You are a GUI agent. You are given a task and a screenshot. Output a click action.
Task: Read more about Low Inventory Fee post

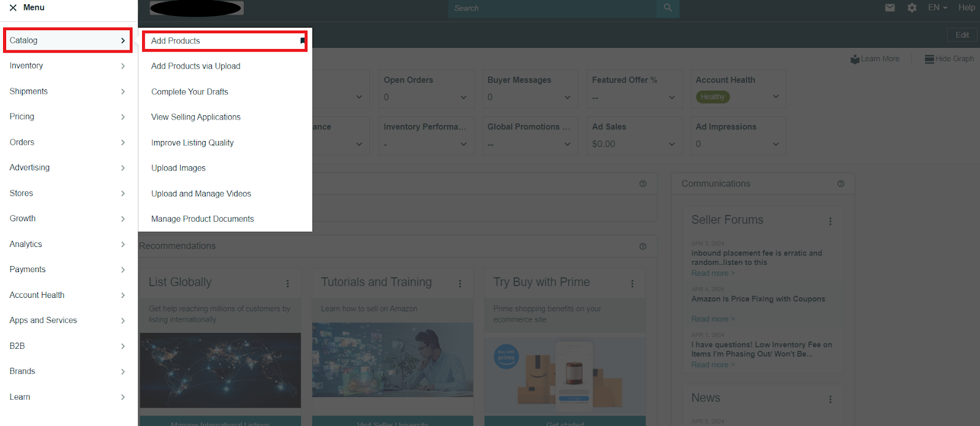(x=713, y=365)
